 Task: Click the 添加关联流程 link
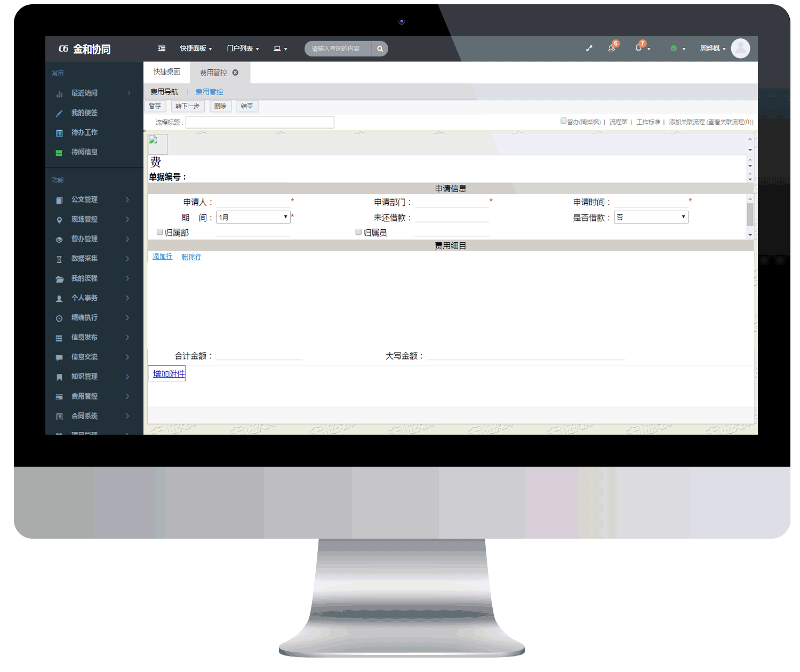pyautogui.click(x=687, y=122)
